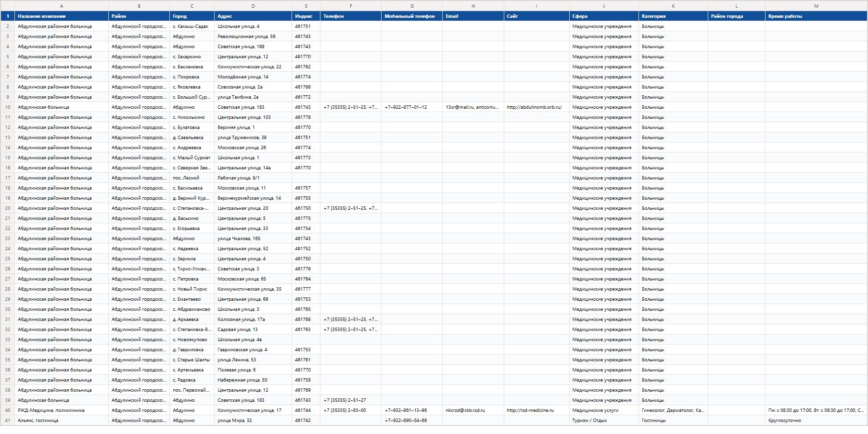Click the nkcrzd@ckb.rzd.ru email cell

pyautogui.click(x=473, y=410)
